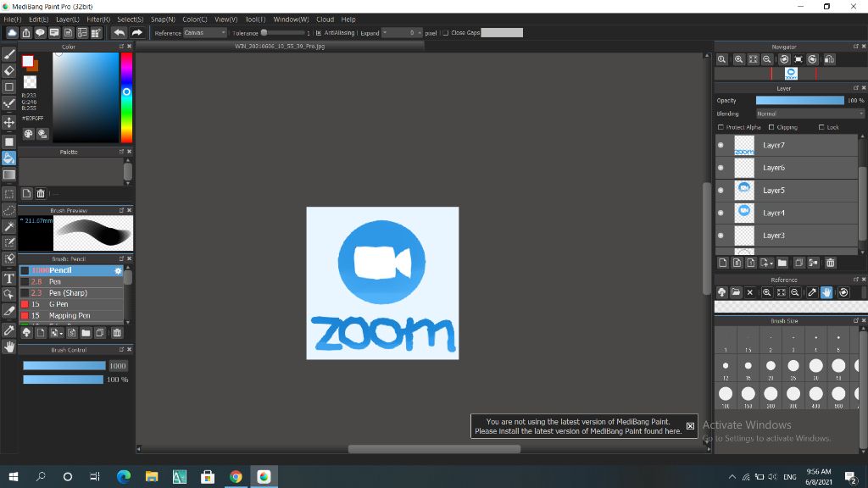Click the Undo arrow
The width and height of the screenshot is (868, 488).
(119, 33)
